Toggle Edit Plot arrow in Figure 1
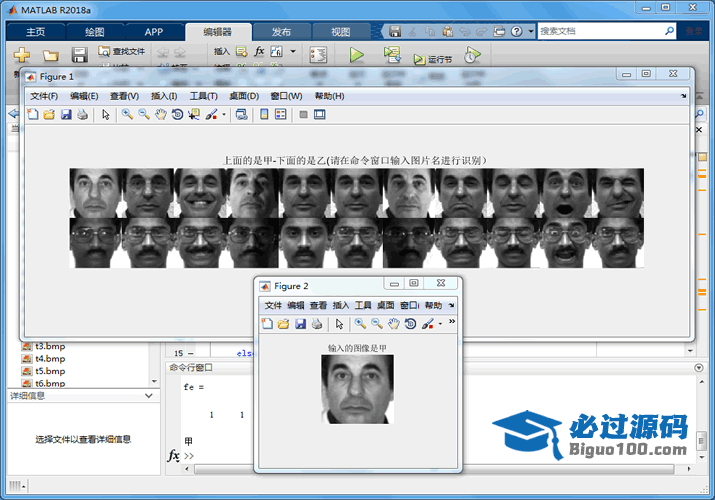This screenshot has width=715, height=500. click(x=105, y=115)
